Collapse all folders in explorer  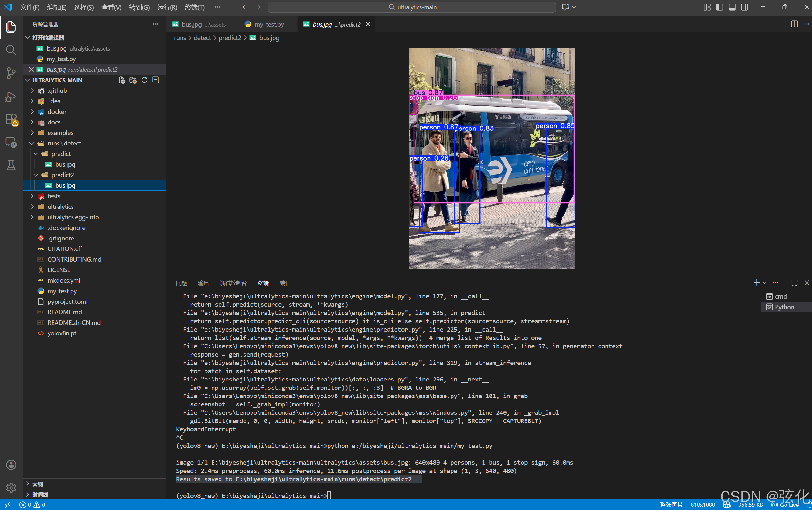156,80
